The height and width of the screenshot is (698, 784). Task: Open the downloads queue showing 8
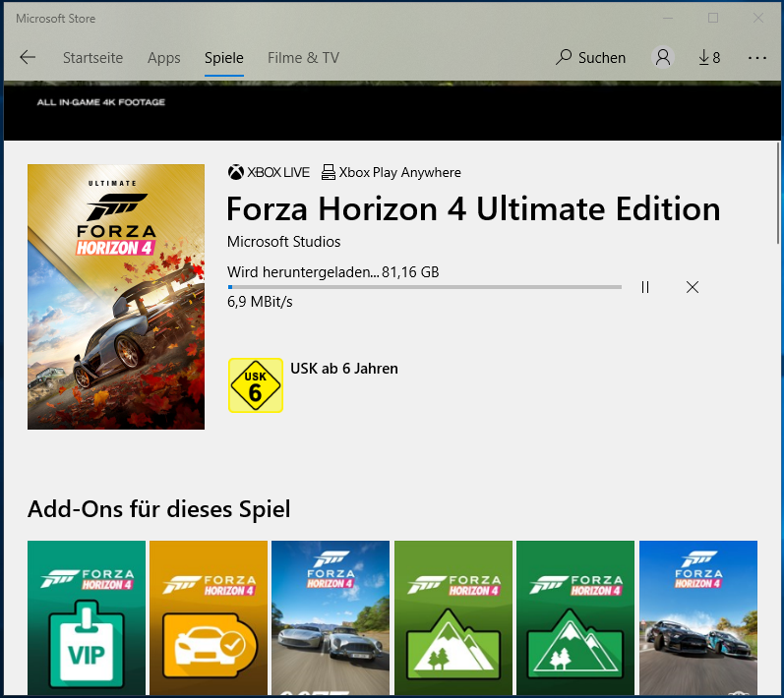[x=709, y=58]
